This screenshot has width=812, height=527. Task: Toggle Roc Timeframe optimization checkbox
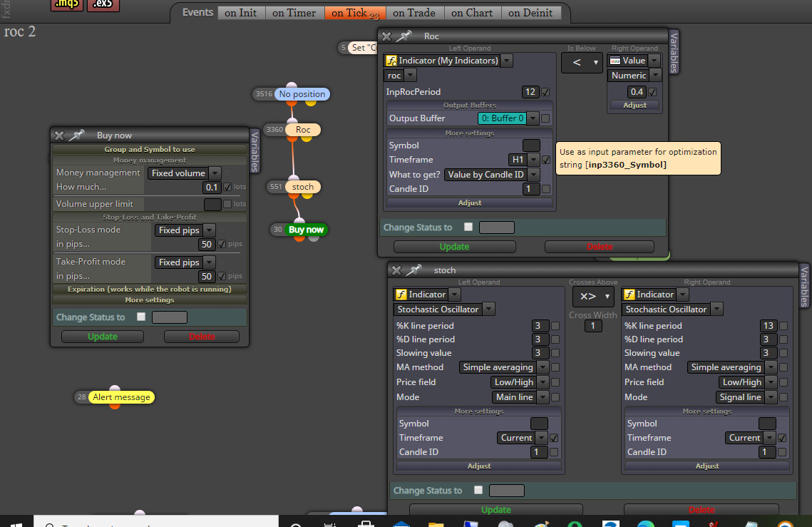point(546,160)
